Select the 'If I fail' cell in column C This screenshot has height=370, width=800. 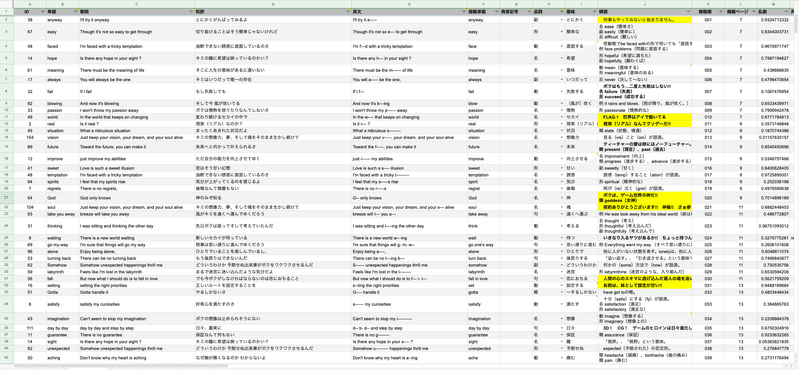[137, 92]
